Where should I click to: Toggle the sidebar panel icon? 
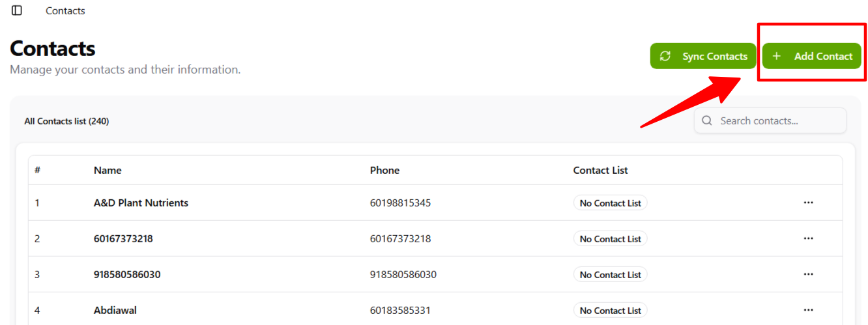[x=17, y=10]
